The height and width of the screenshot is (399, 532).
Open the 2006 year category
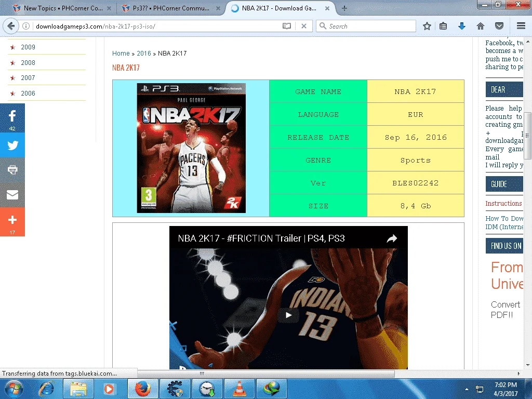coord(28,94)
